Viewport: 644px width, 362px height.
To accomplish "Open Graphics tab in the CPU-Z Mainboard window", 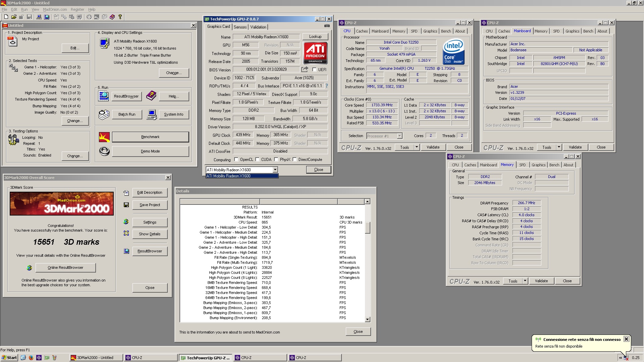I will 572,31.
